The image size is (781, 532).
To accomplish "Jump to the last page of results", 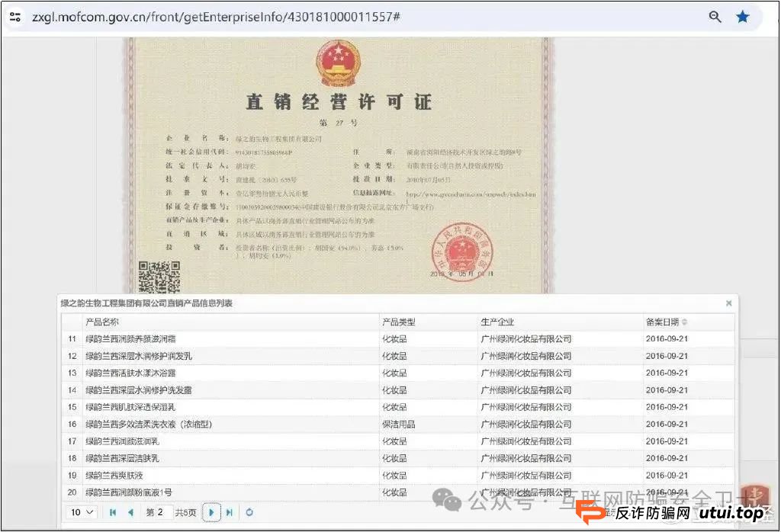I will point(230,512).
